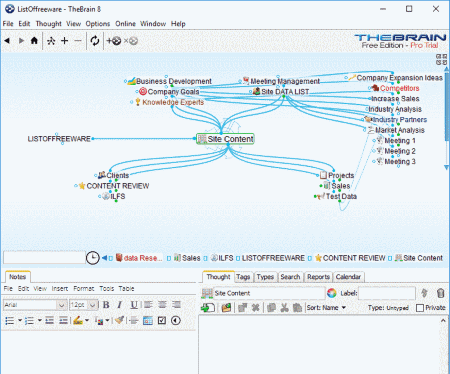
Task: Click the plus icon in top toolbar
Action: (64, 41)
